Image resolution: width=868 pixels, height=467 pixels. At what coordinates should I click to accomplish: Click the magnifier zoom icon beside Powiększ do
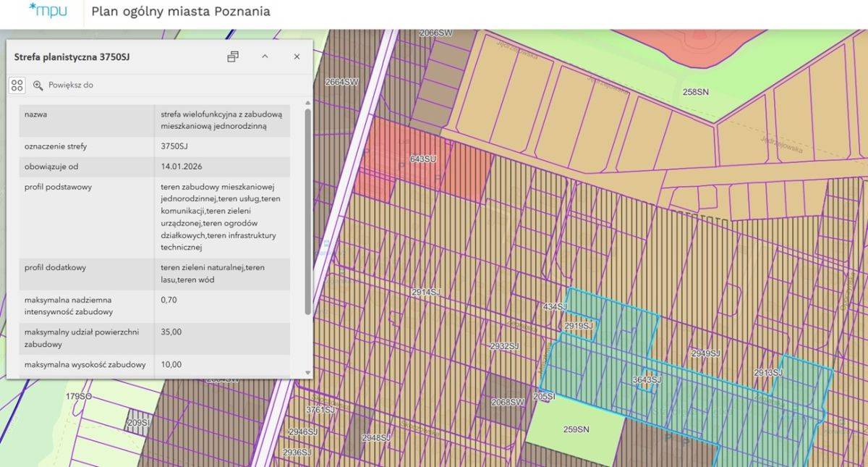38,85
